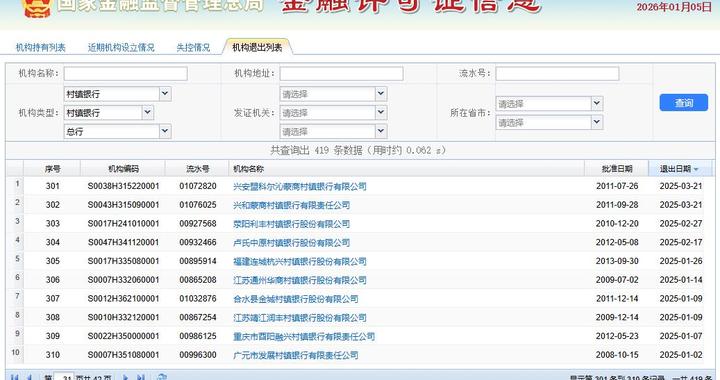
Task: Open the 广元市发展村镇银行有限责任公司 link
Action: (295, 355)
